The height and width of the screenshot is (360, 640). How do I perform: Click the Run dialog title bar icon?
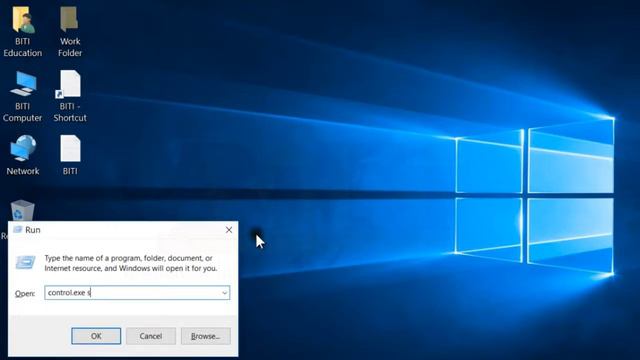click(18, 230)
